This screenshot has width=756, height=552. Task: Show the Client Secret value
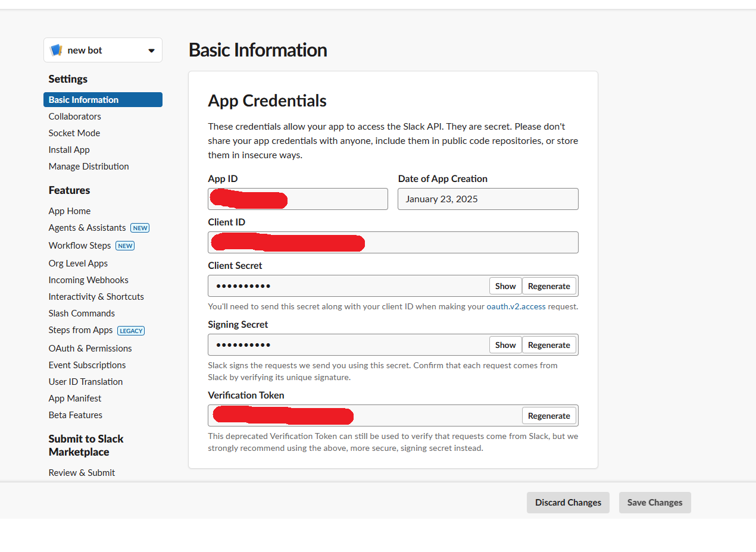click(505, 286)
